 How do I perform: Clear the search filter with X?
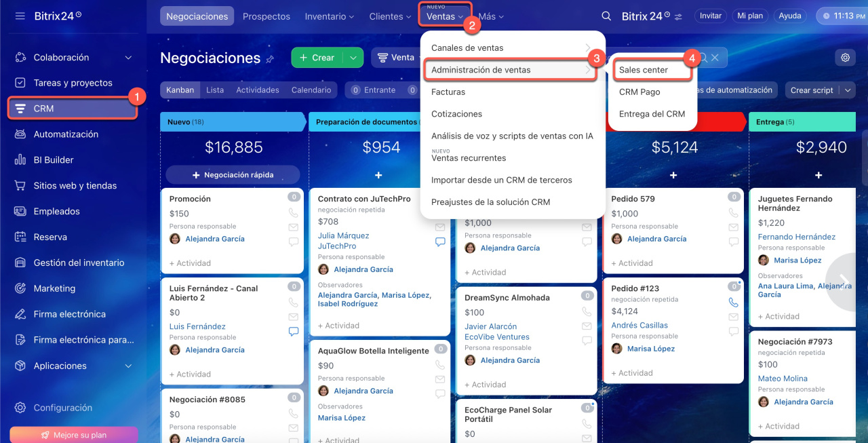715,58
